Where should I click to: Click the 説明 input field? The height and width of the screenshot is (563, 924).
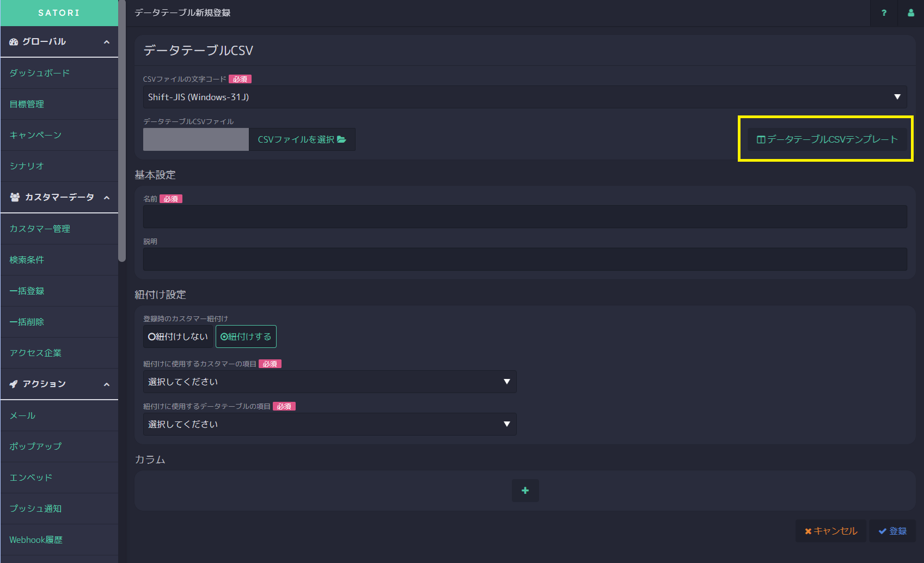pyautogui.click(x=525, y=259)
